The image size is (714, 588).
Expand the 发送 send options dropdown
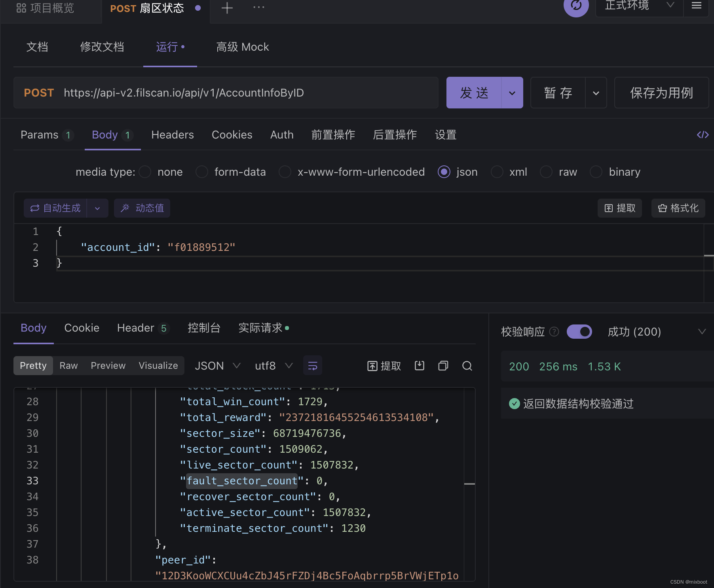point(512,93)
